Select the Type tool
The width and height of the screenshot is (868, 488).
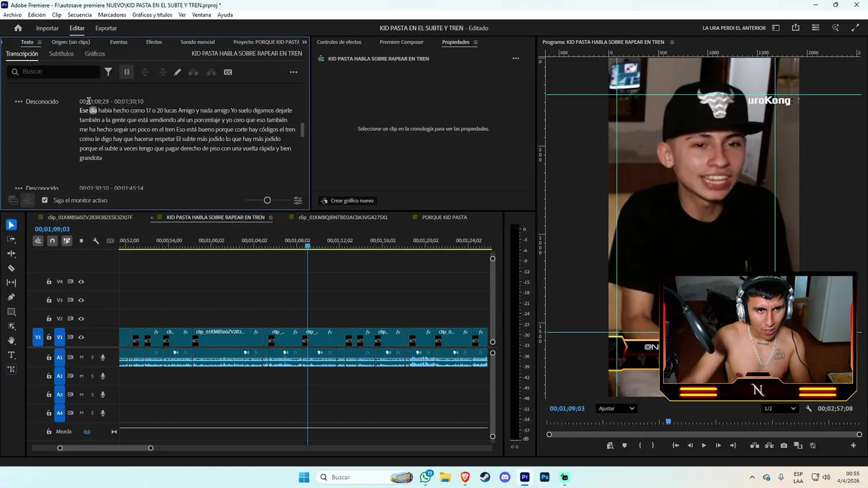pos(12,355)
